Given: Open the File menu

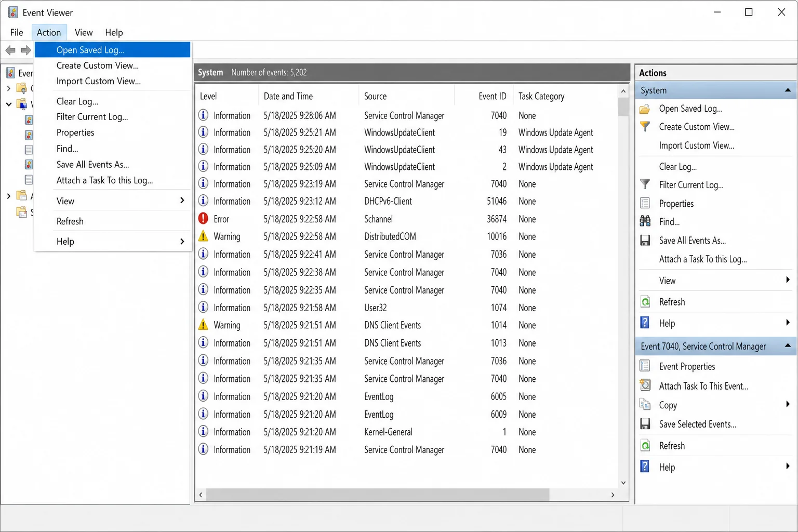Looking at the screenshot, I should 17,32.
